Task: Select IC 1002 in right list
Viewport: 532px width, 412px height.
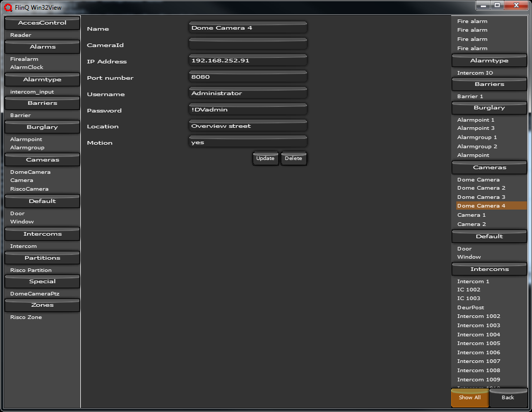Action: coord(469,290)
